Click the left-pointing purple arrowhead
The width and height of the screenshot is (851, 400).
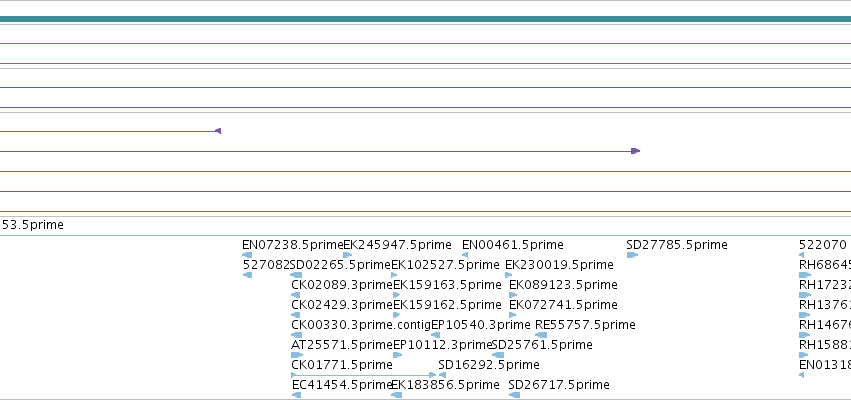[218, 131]
